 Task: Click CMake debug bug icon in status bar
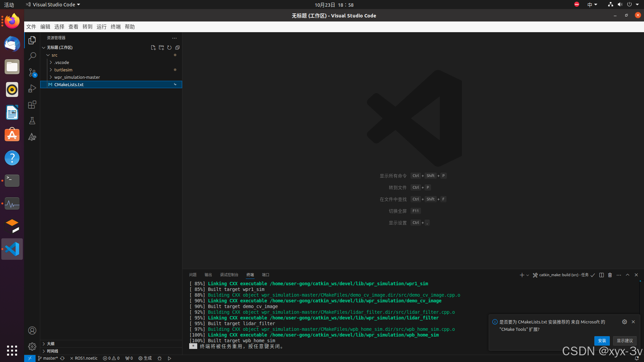[160, 358]
